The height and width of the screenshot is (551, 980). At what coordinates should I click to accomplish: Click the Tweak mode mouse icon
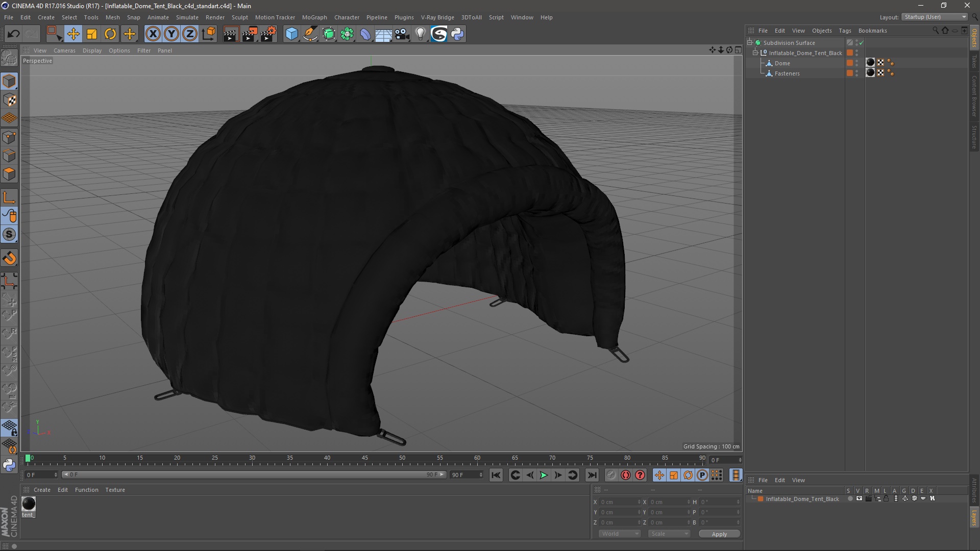[9, 216]
